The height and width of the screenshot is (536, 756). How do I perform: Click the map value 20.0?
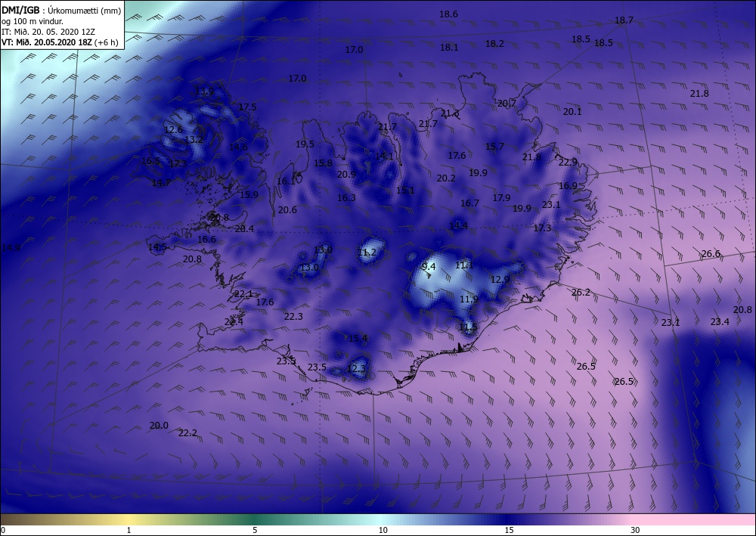pyautogui.click(x=159, y=425)
